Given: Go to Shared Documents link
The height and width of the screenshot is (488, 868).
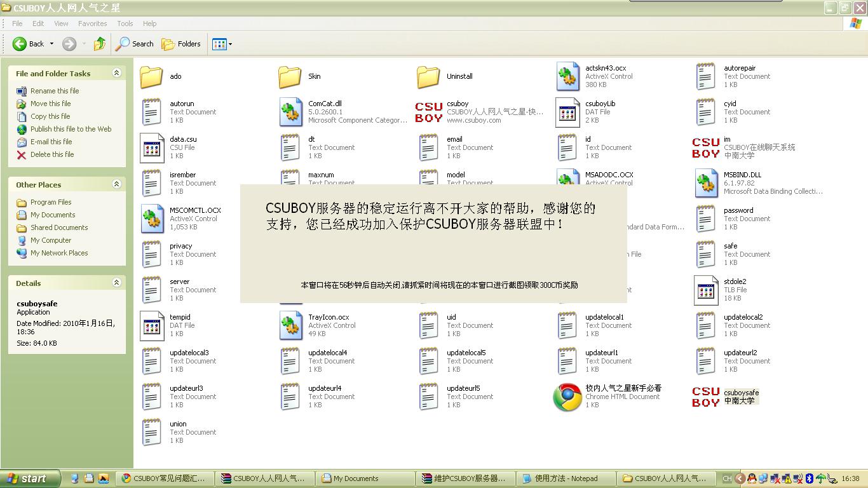Looking at the screenshot, I should [x=59, y=227].
